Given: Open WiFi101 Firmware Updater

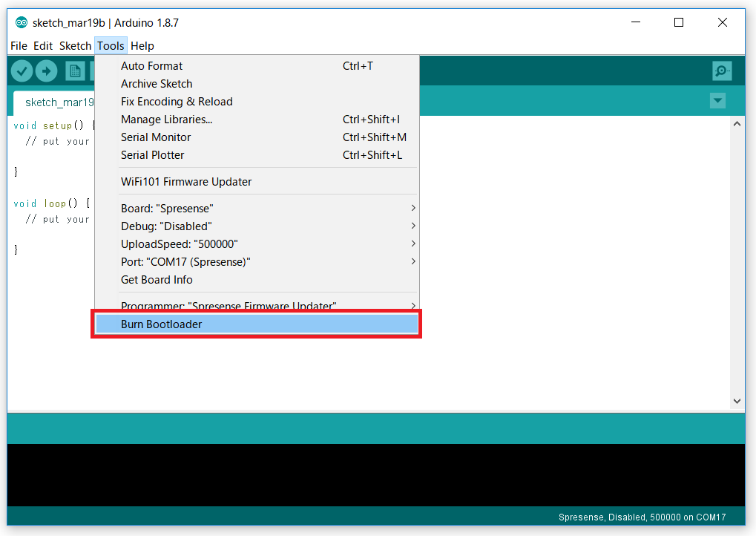Looking at the screenshot, I should 186,182.
